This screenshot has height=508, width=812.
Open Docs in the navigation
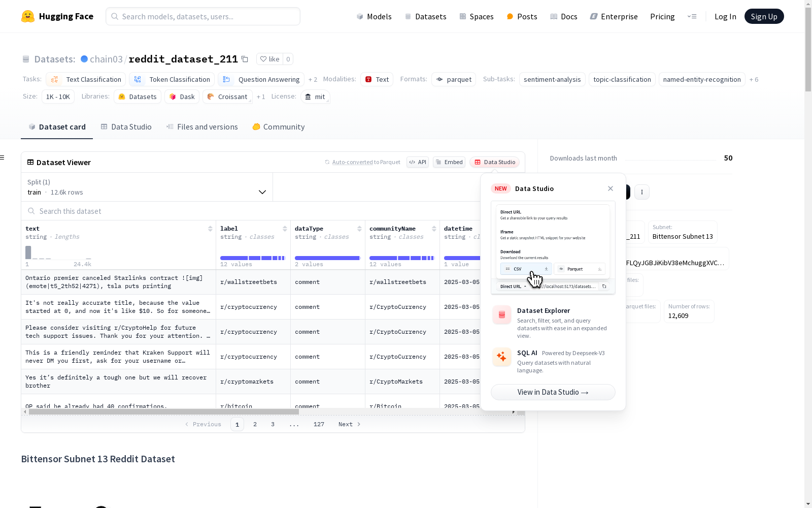pyautogui.click(x=564, y=16)
